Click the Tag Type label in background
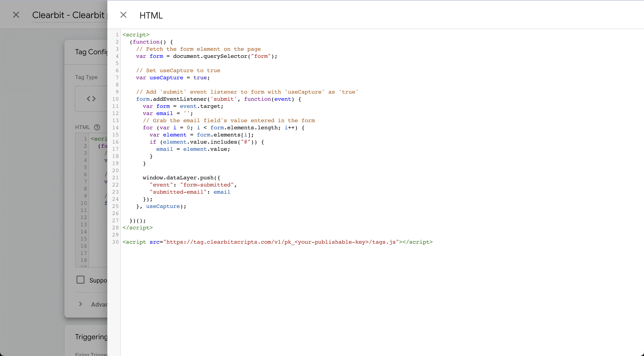644x356 pixels. (86, 77)
